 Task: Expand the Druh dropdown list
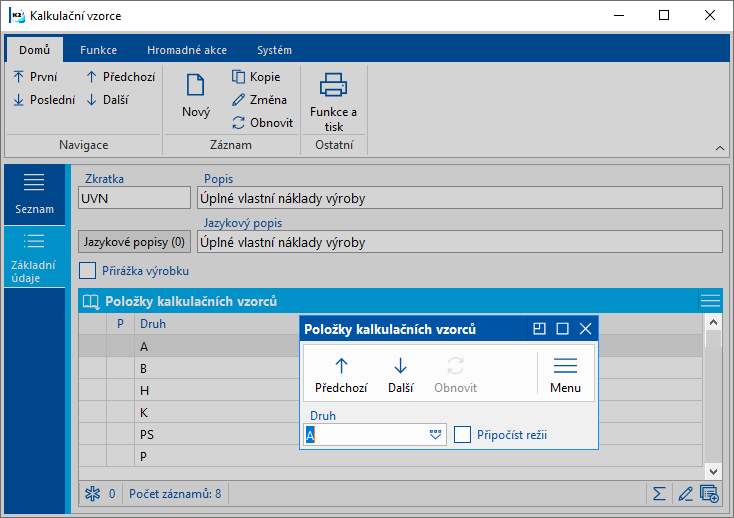tap(436, 434)
